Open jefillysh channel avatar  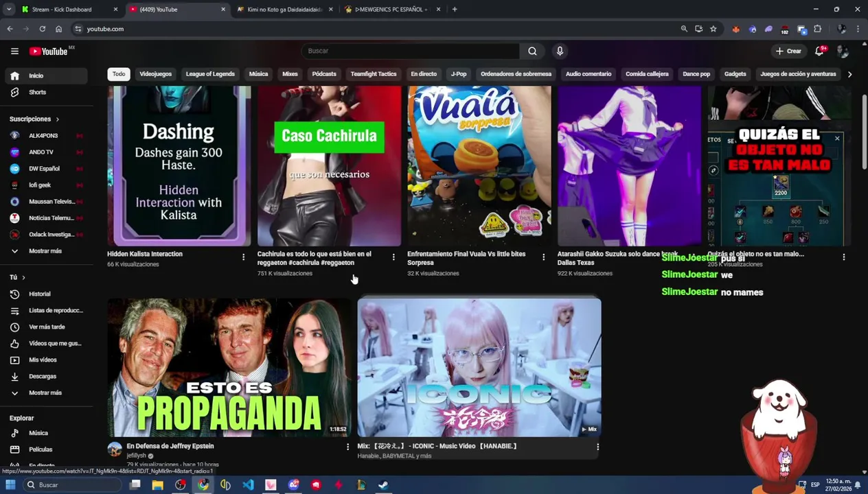point(115,449)
